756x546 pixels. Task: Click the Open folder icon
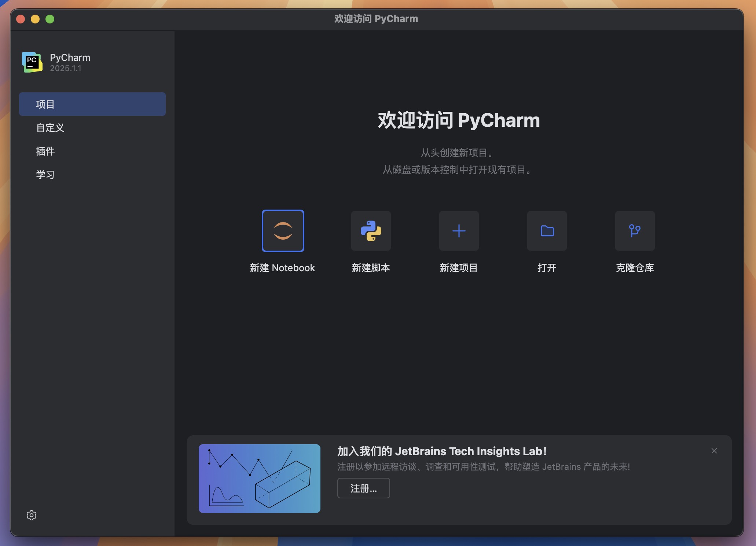tap(547, 231)
